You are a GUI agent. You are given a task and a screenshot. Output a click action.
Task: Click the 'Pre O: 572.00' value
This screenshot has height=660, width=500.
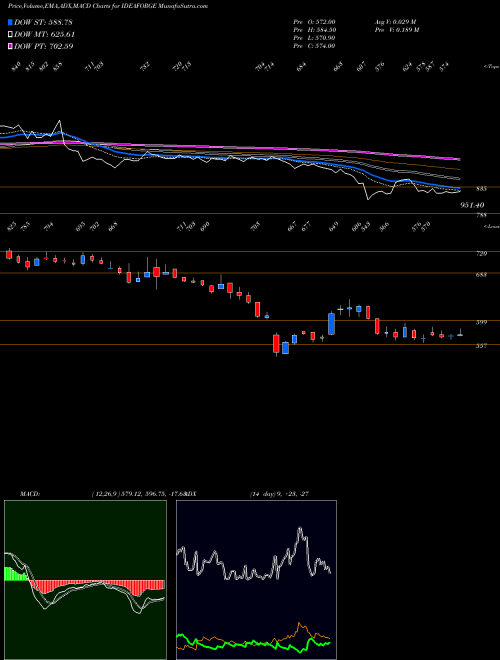click(x=314, y=21)
